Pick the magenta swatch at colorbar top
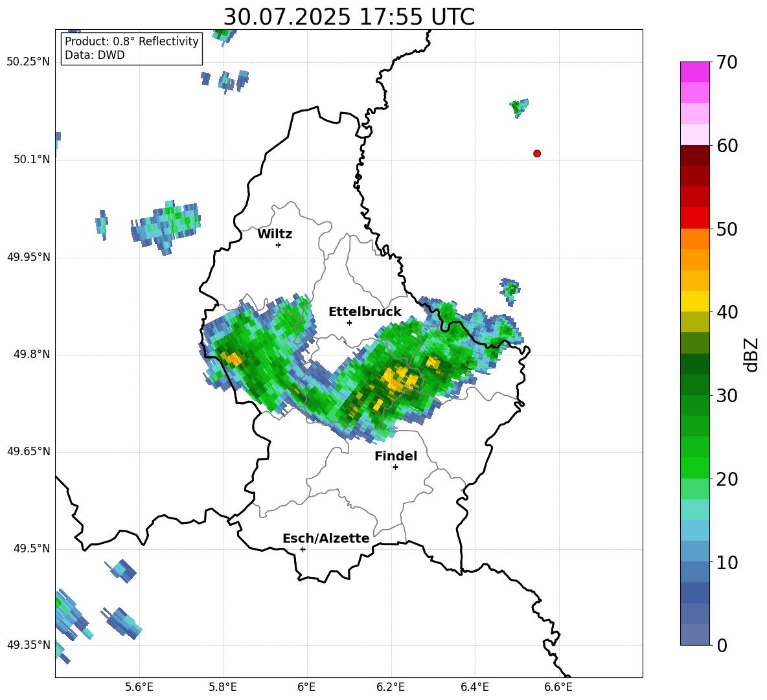Screen dimensions: 767x700 tap(694, 72)
